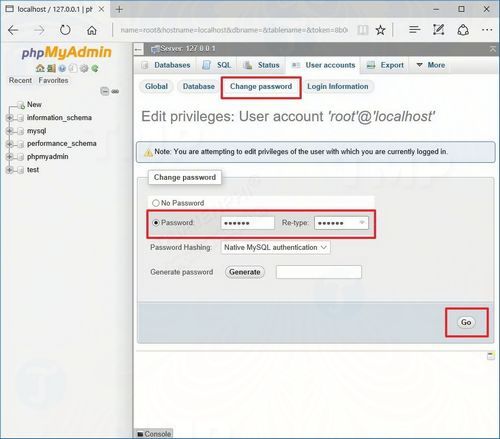Click the green reload navigation panel icon
This screenshot has width=500, height=439.
(95, 68)
